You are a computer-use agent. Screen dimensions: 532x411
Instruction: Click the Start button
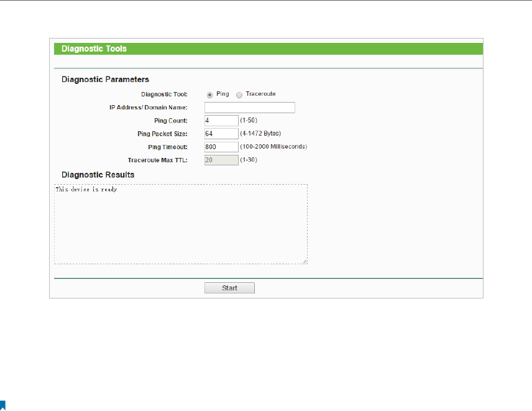pyautogui.click(x=229, y=288)
